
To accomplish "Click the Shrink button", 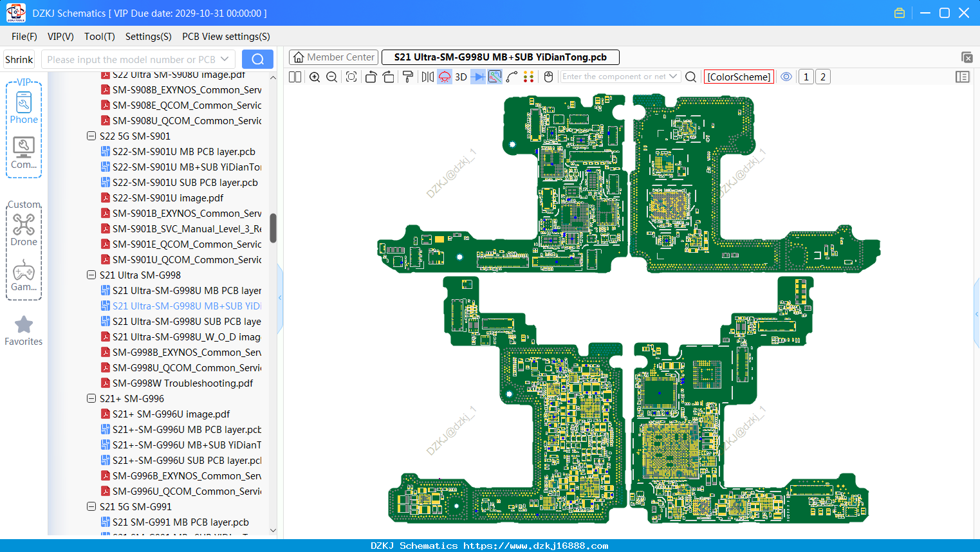I will (19, 59).
